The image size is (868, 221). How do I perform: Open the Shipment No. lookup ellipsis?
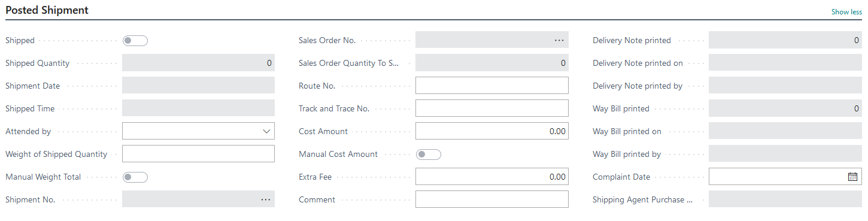266,199
